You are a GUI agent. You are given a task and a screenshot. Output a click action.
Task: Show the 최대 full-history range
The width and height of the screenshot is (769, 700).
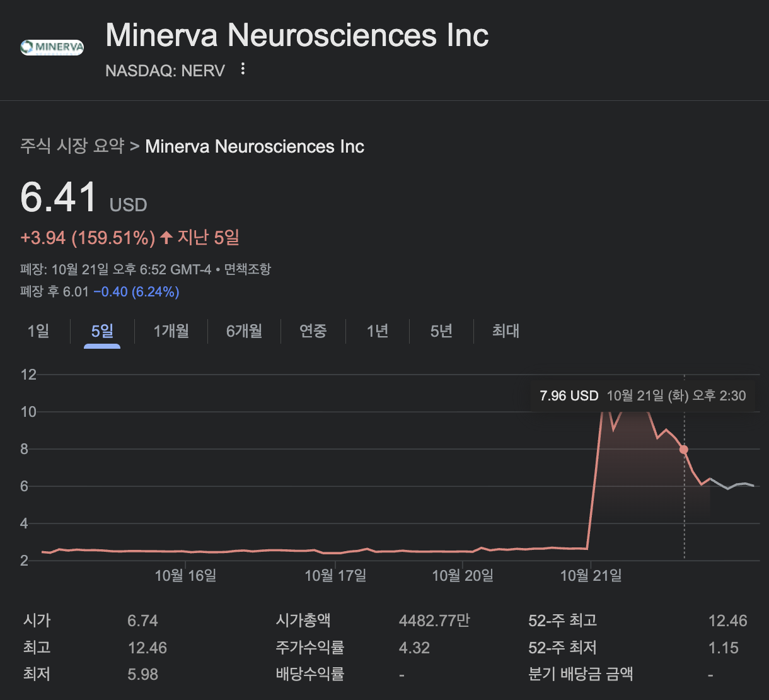[x=506, y=331]
